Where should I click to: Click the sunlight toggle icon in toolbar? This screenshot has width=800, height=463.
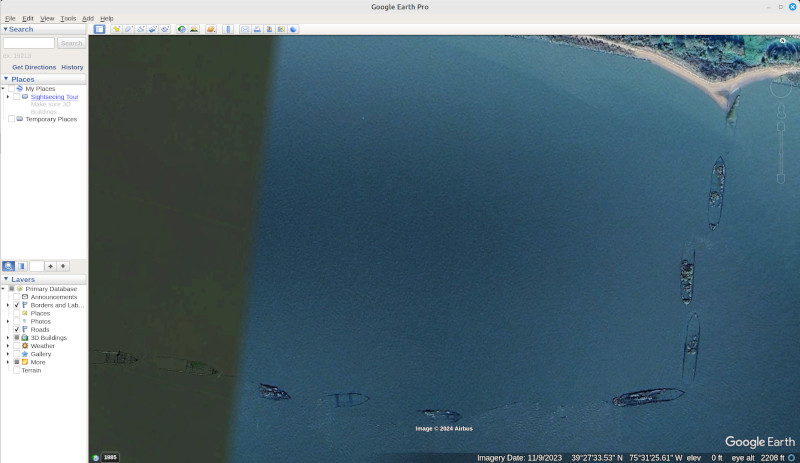[194, 29]
